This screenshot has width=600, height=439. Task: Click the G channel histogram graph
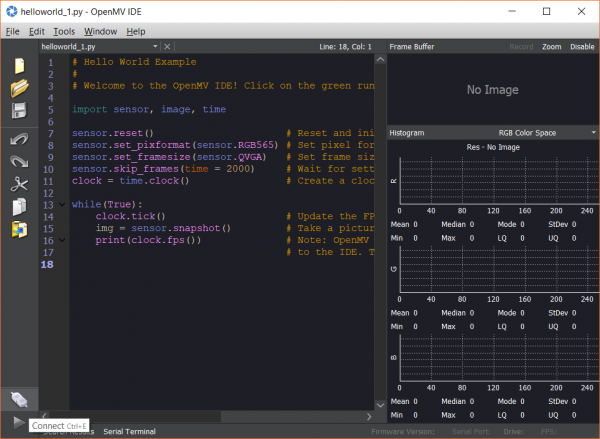[x=499, y=269]
